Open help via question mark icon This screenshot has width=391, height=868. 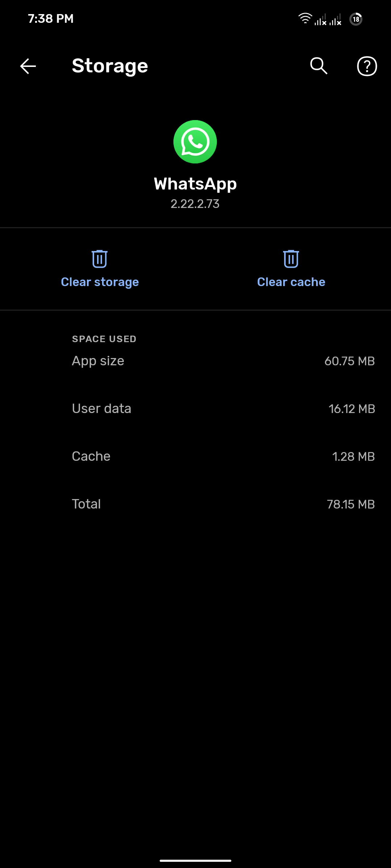(x=367, y=66)
